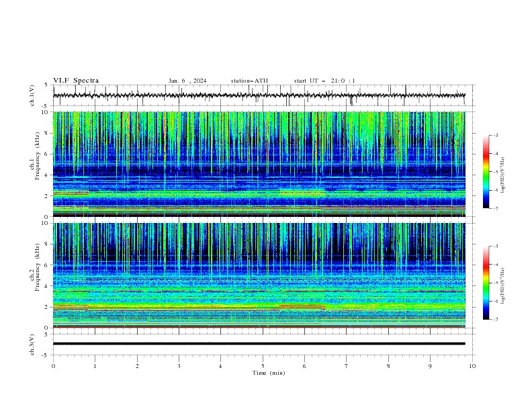The width and height of the screenshot is (532, 411).
Task: Click the "5" tick on ch.1(V) axis
Action: point(47,85)
